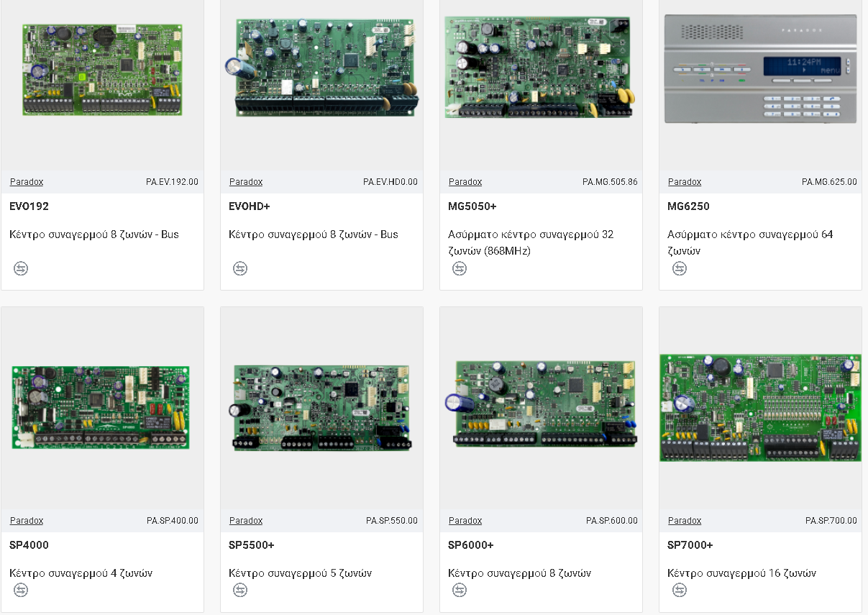Click the compare icon on the SP6000+ card
Viewport: 868px width, 615px height.
460,590
